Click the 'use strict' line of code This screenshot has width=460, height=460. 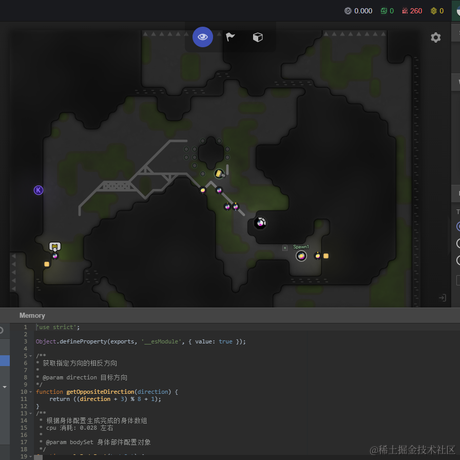pos(58,327)
